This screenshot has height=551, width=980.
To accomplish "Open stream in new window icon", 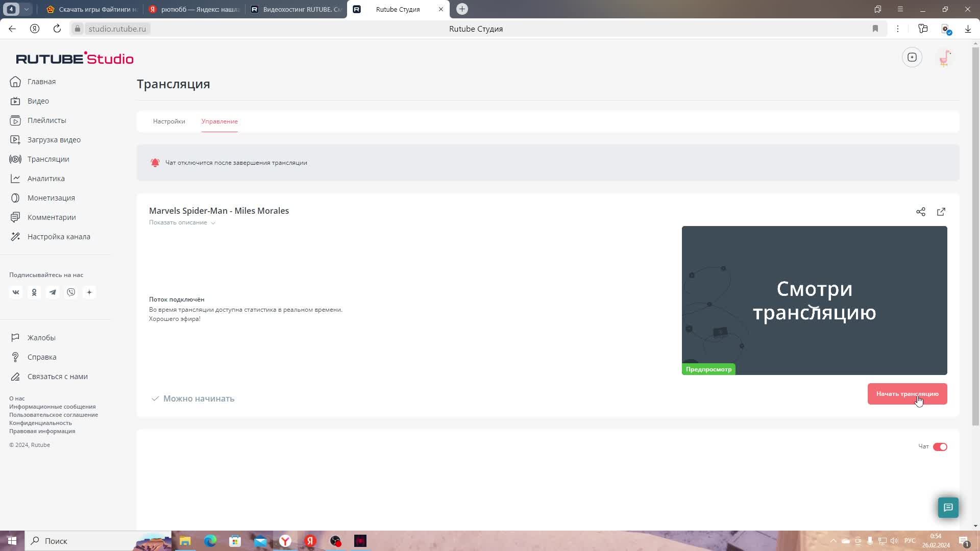I will click(x=941, y=212).
